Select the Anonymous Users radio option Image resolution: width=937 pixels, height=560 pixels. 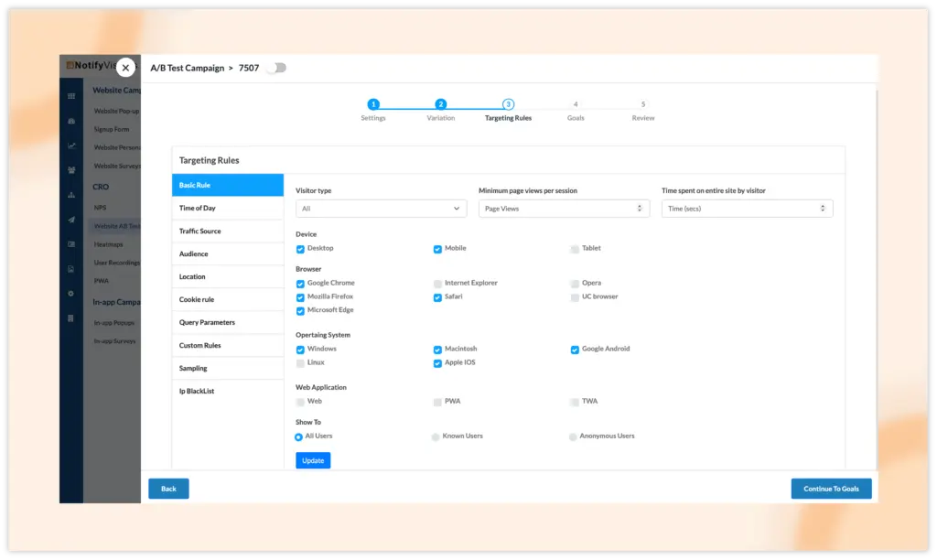coord(573,436)
